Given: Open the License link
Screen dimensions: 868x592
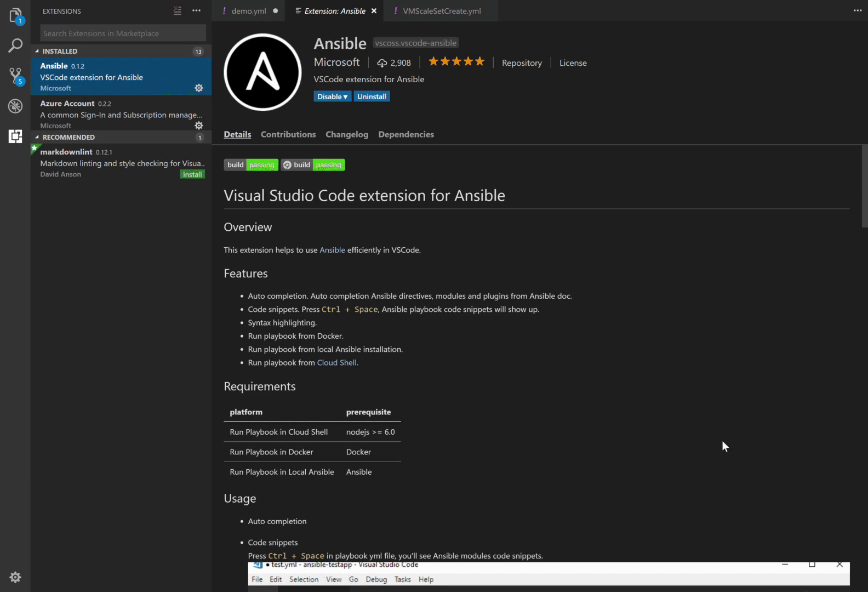Looking at the screenshot, I should pyautogui.click(x=573, y=63).
